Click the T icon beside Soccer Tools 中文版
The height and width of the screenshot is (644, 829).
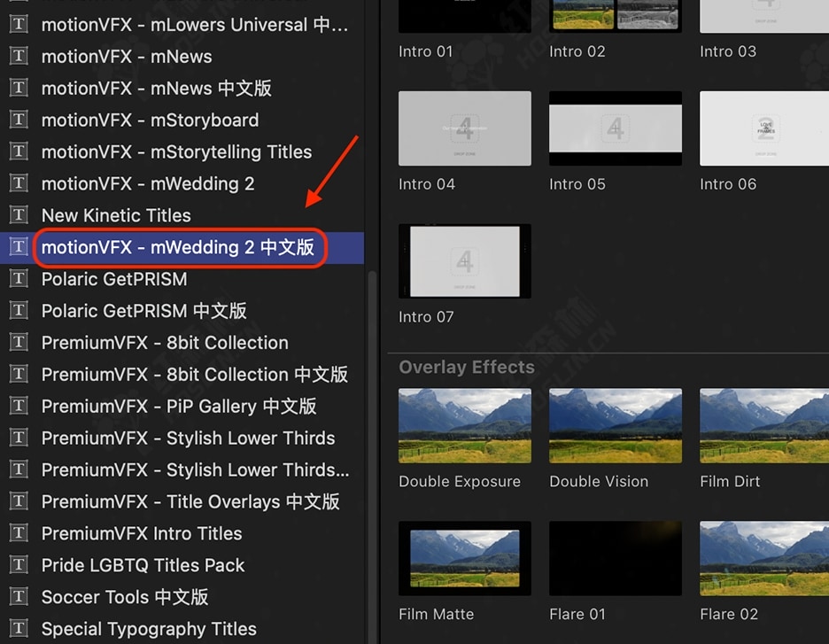click(19, 596)
